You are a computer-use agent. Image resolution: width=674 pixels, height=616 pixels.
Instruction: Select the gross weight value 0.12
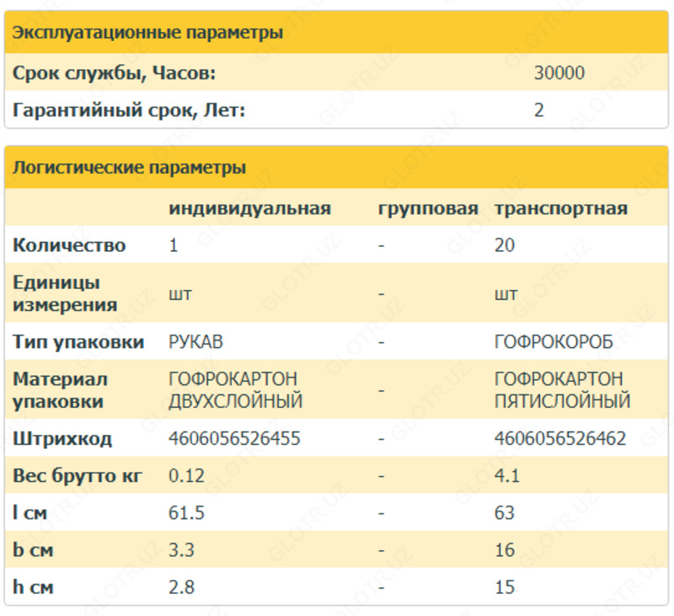coord(186,476)
